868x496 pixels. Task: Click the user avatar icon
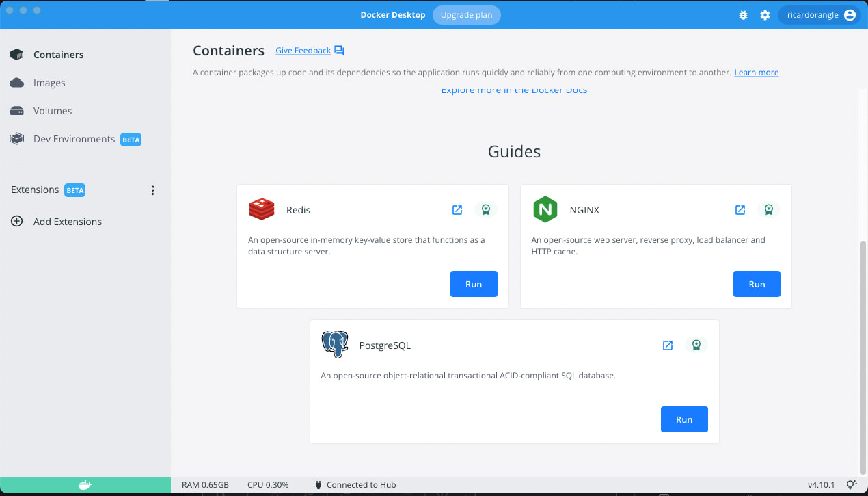point(850,15)
